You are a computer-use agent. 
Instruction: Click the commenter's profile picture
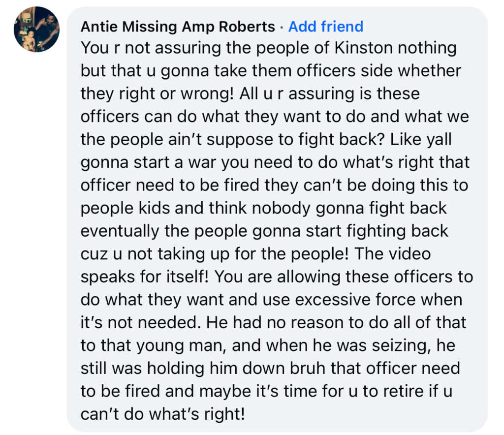pos(36,30)
